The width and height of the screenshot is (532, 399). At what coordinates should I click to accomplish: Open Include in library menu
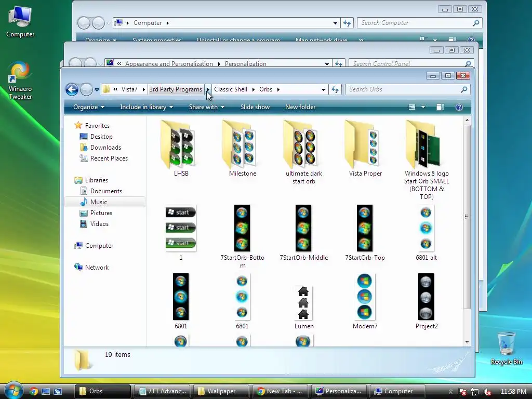[x=147, y=107]
